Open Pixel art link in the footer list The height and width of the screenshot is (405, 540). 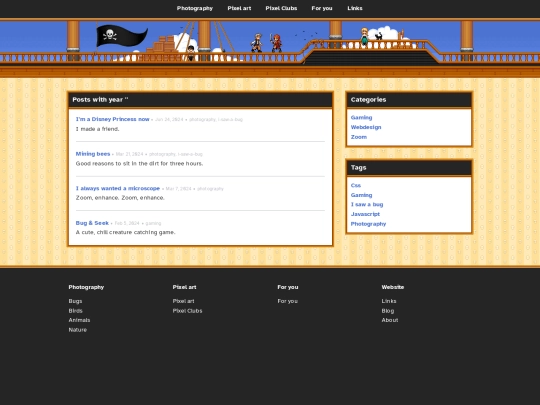pyautogui.click(x=183, y=301)
